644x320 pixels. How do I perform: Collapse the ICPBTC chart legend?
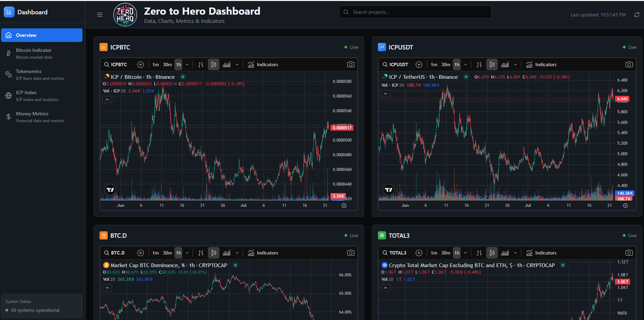(107, 99)
